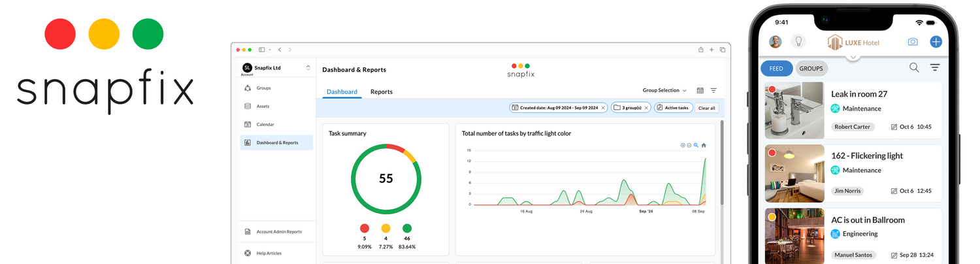
Task: Open search on the phone app
Action: click(x=914, y=67)
